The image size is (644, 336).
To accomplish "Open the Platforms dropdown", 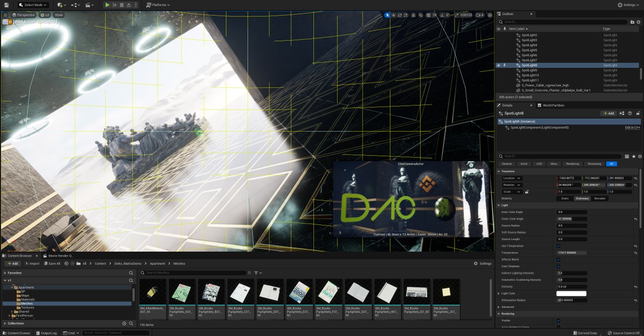I will click(x=158, y=5).
